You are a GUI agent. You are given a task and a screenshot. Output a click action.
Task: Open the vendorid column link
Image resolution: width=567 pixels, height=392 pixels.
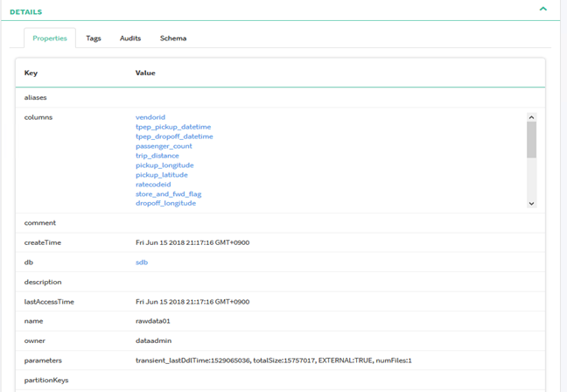point(150,117)
